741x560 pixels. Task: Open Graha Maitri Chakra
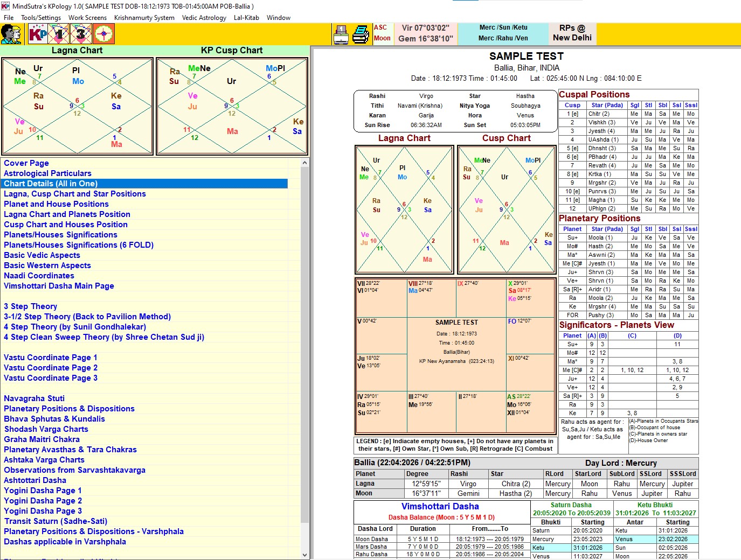pos(41,439)
